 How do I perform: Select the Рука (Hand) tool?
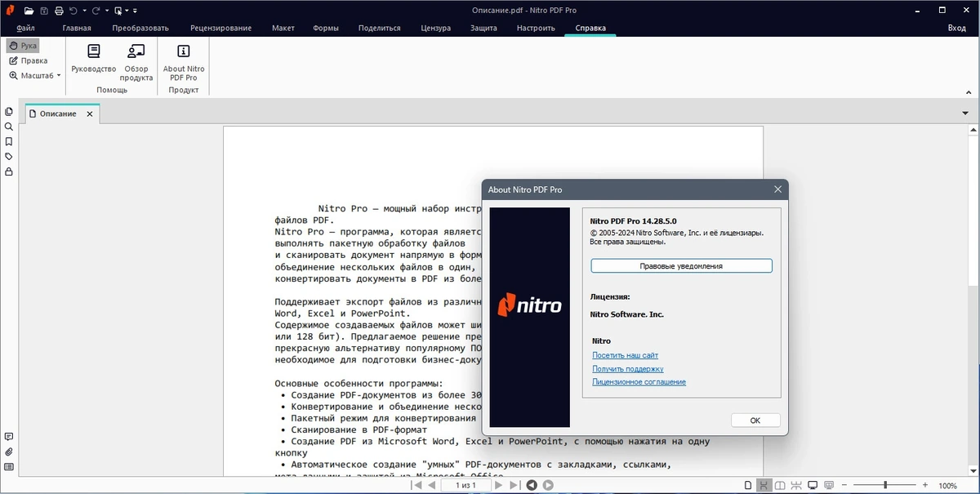(x=23, y=46)
